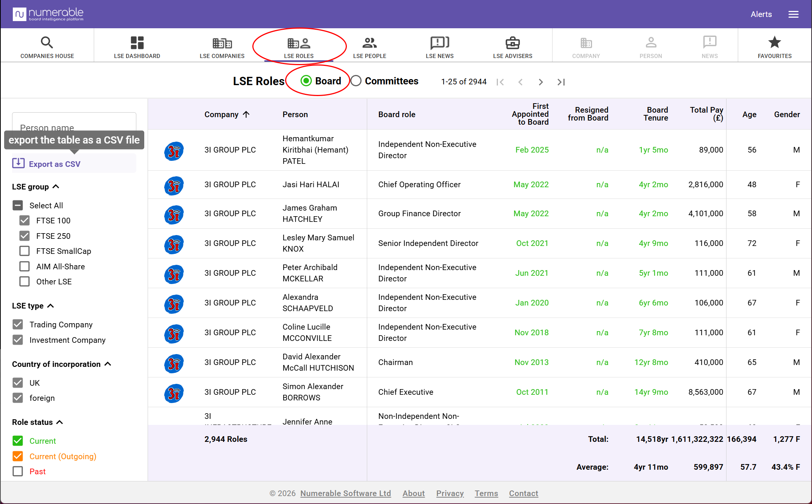Select the Committees radio button
The image size is (812, 504).
[356, 81]
